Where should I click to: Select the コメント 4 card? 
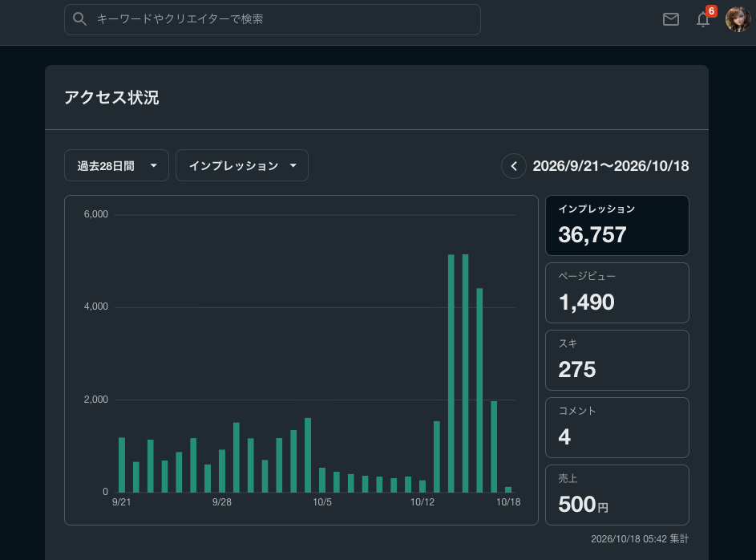(617, 428)
